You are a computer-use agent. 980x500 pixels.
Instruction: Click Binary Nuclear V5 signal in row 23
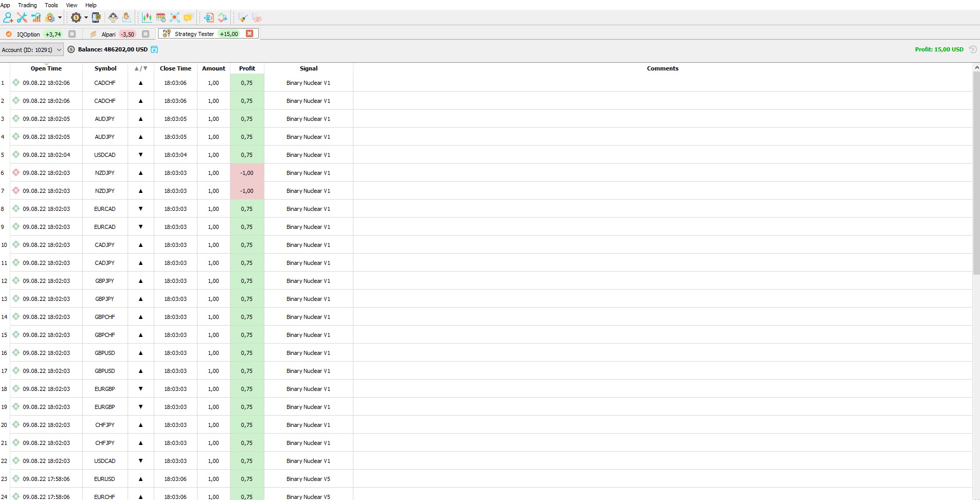pyautogui.click(x=308, y=479)
